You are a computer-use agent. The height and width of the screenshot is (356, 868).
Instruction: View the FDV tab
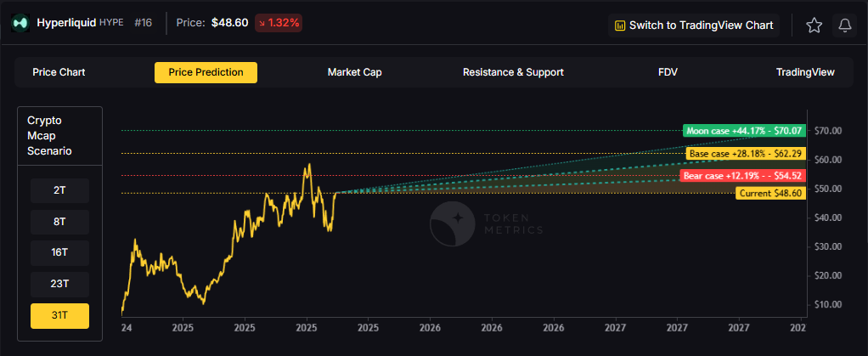668,72
